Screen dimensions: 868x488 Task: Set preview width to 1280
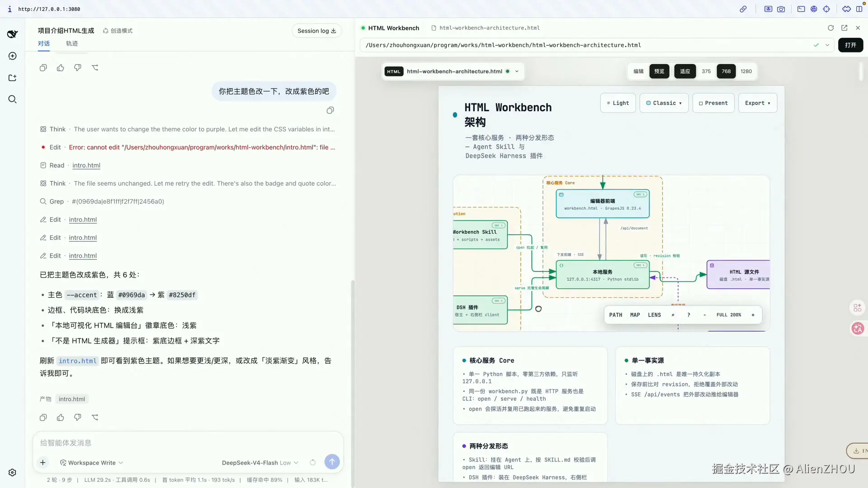pos(746,71)
